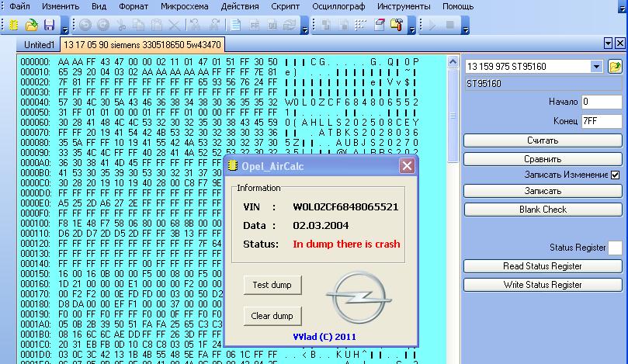Click the Read Status Register button
The width and height of the screenshot is (628, 364).
[543, 266]
